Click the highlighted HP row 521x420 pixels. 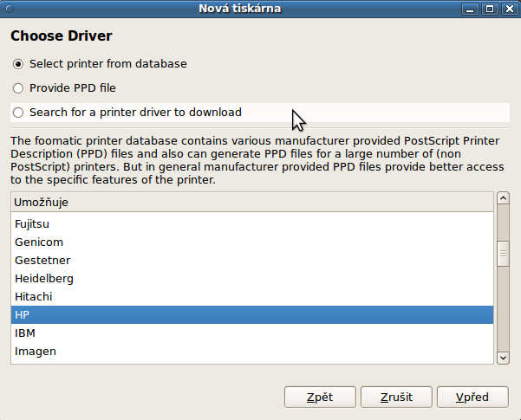(x=252, y=314)
